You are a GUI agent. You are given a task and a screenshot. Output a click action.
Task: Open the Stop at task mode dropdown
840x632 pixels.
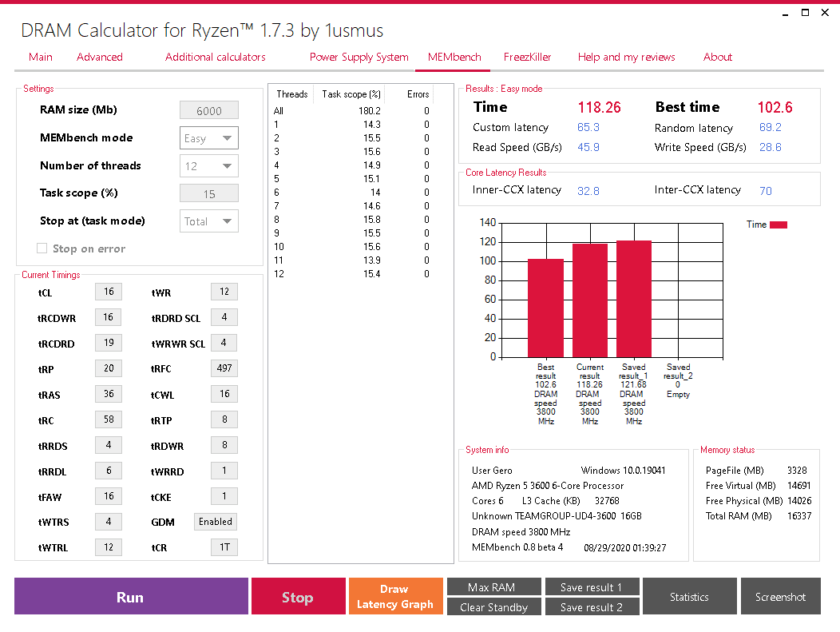click(209, 221)
